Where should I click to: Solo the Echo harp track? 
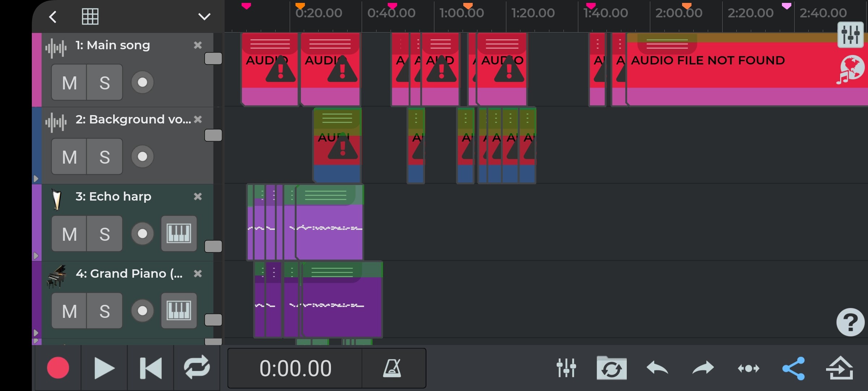[105, 234]
